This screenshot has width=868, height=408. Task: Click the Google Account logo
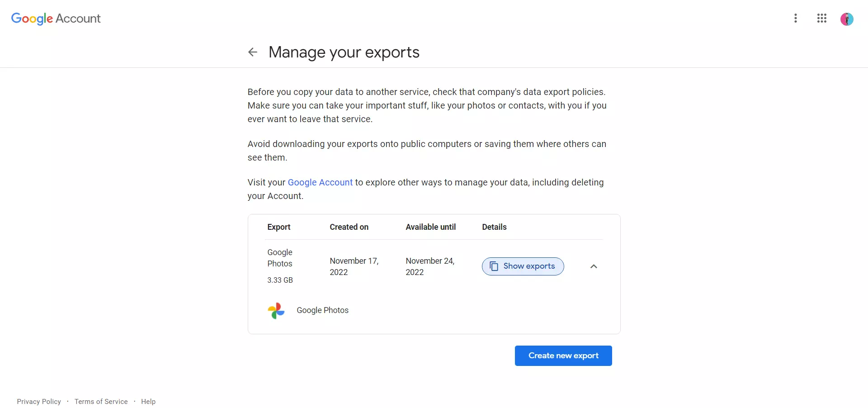(x=56, y=19)
